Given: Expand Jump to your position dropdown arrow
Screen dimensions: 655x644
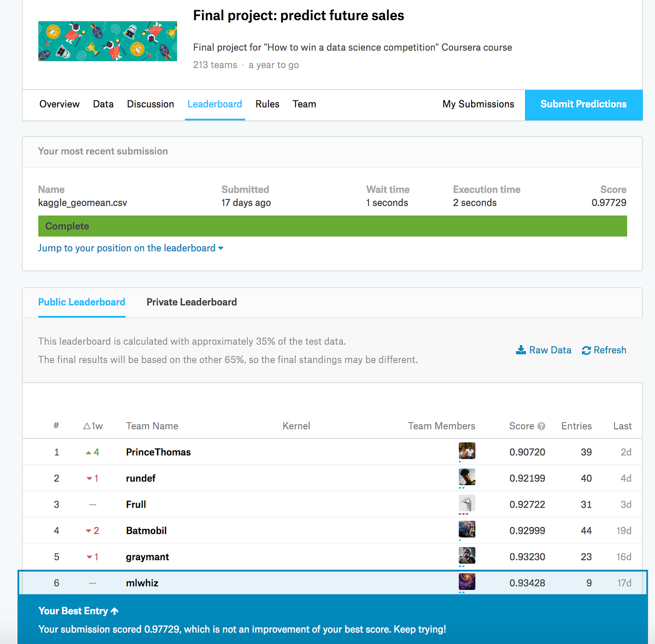Looking at the screenshot, I should pos(221,248).
